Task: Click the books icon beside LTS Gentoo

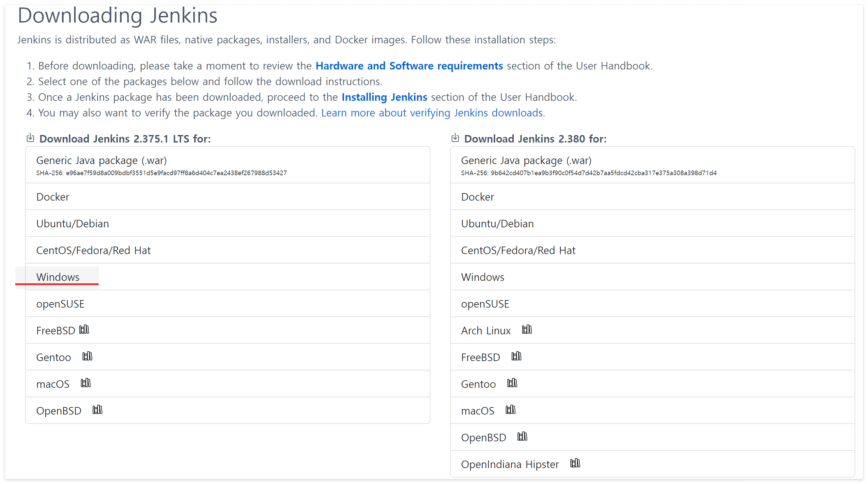Action: 87,356
